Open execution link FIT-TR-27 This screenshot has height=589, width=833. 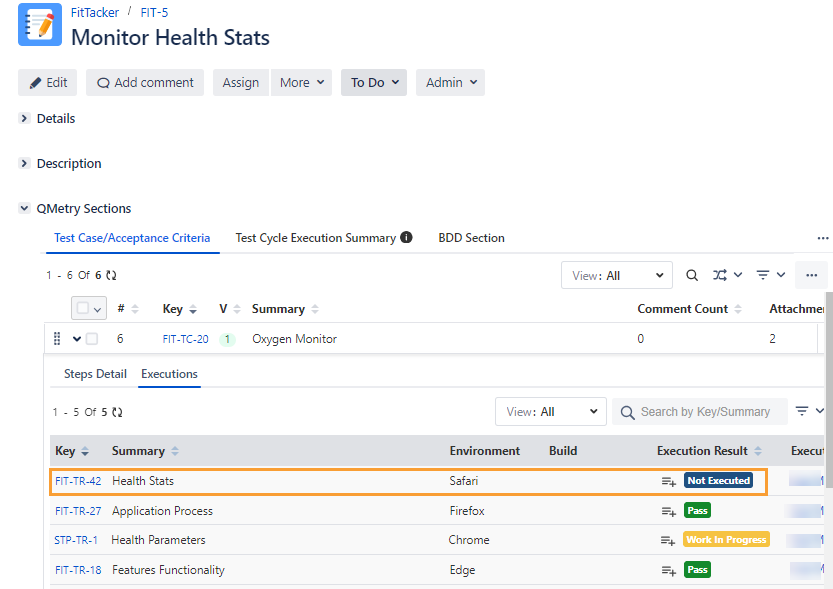point(78,511)
